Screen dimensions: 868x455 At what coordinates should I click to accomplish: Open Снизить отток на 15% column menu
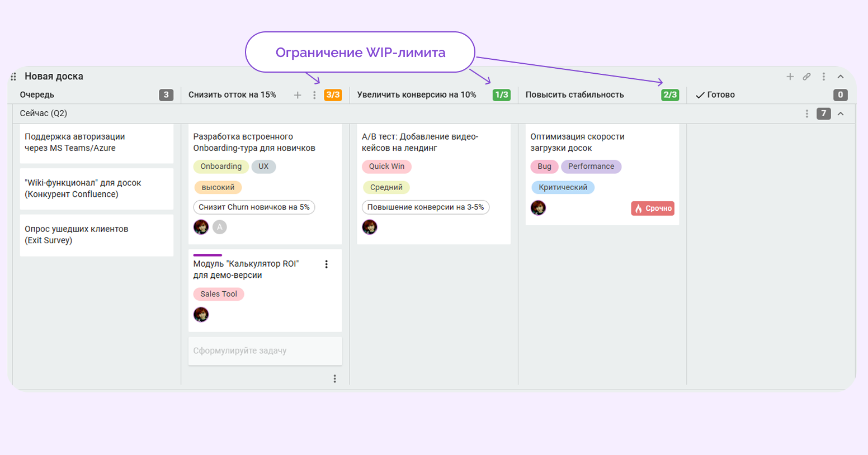[314, 95]
